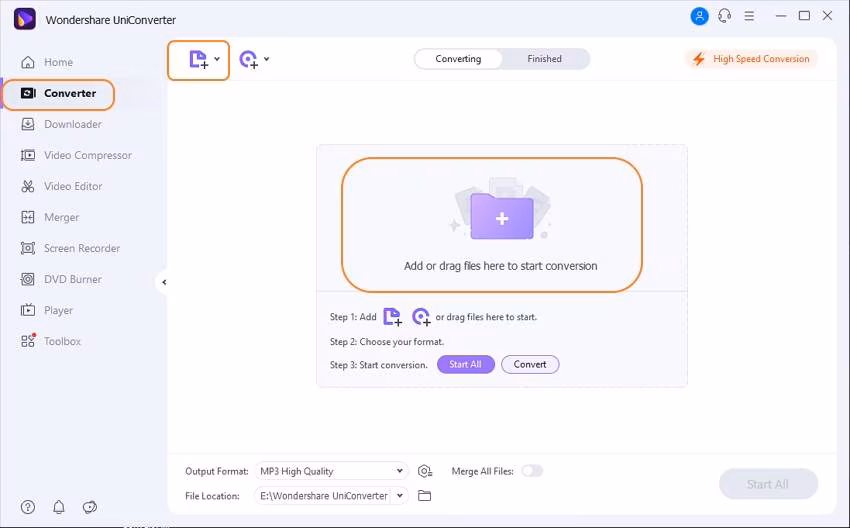Open the File Location dropdown arrow
This screenshot has height=528, width=850.
coord(400,495)
